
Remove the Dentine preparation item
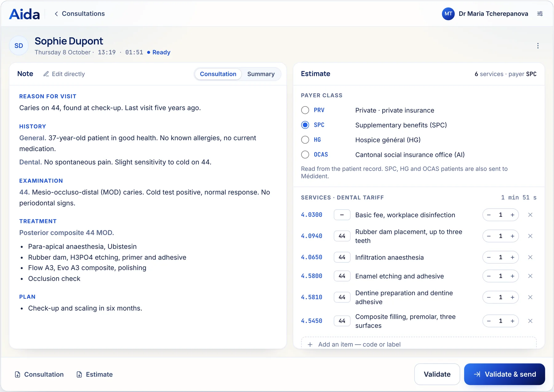tap(530, 297)
